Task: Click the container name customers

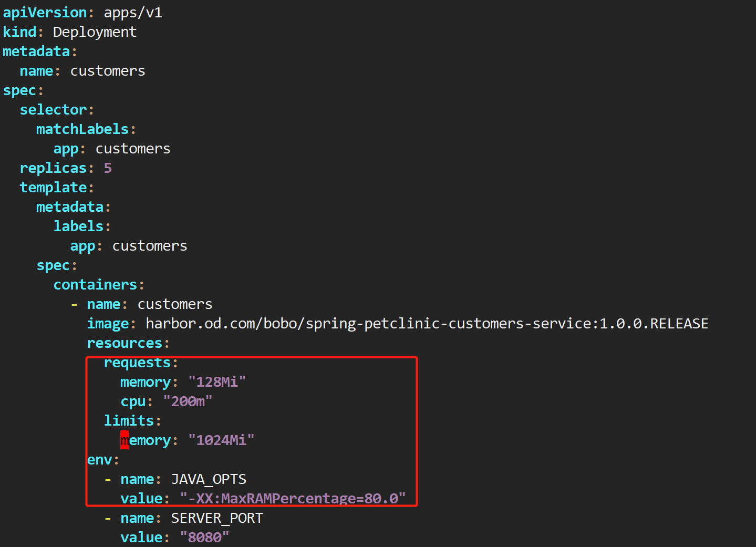Action: [175, 304]
